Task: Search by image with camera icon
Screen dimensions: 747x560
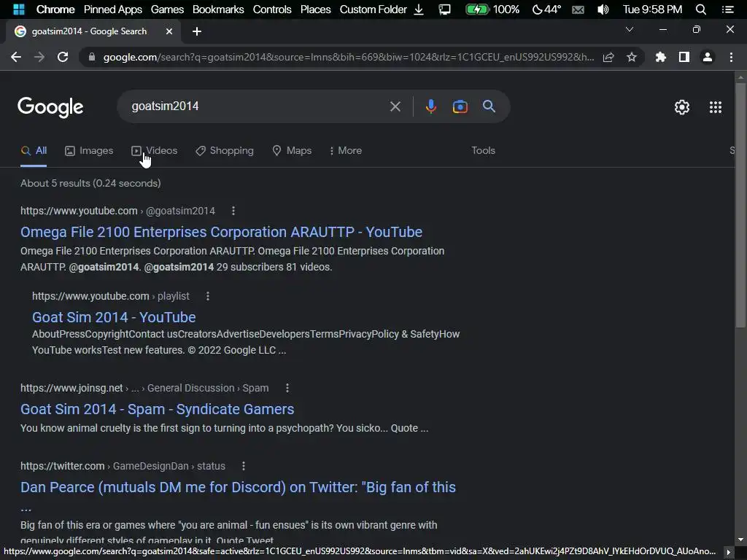Action: pyautogui.click(x=460, y=106)
